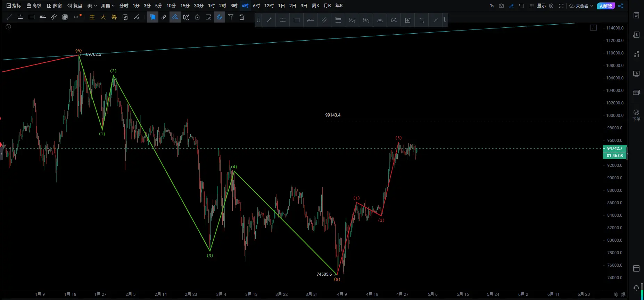Toggle the blue bookmark drawing toolbar button

pyautogui.click(x=153, y=17)
